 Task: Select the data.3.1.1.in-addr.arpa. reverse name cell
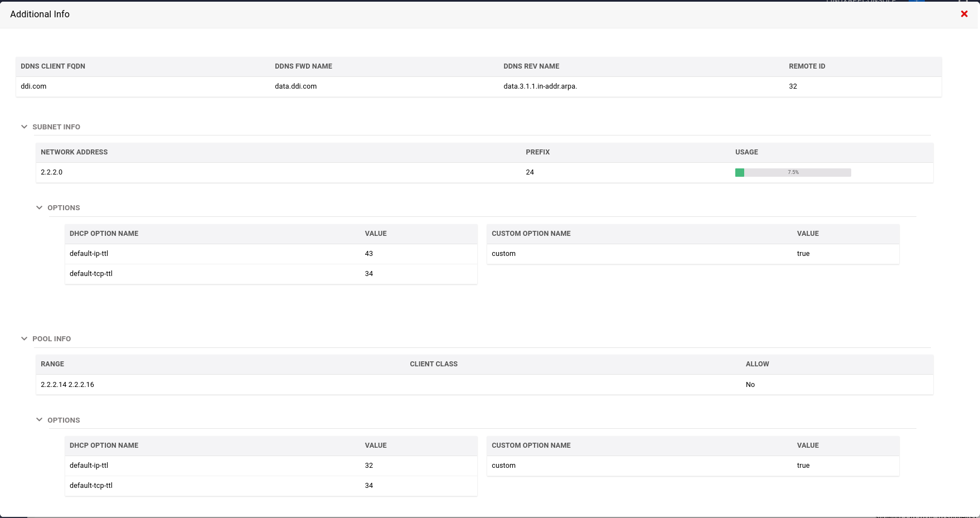click(x=540, y=86)
